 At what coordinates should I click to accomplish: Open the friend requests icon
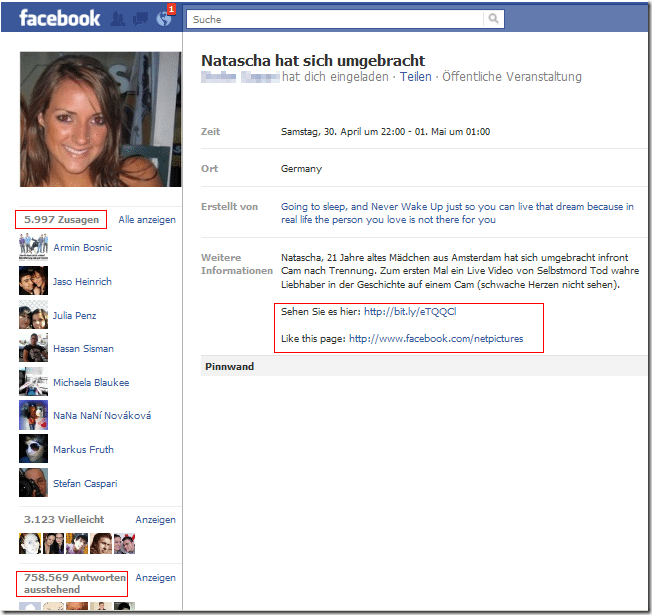(x=118, y=19)
